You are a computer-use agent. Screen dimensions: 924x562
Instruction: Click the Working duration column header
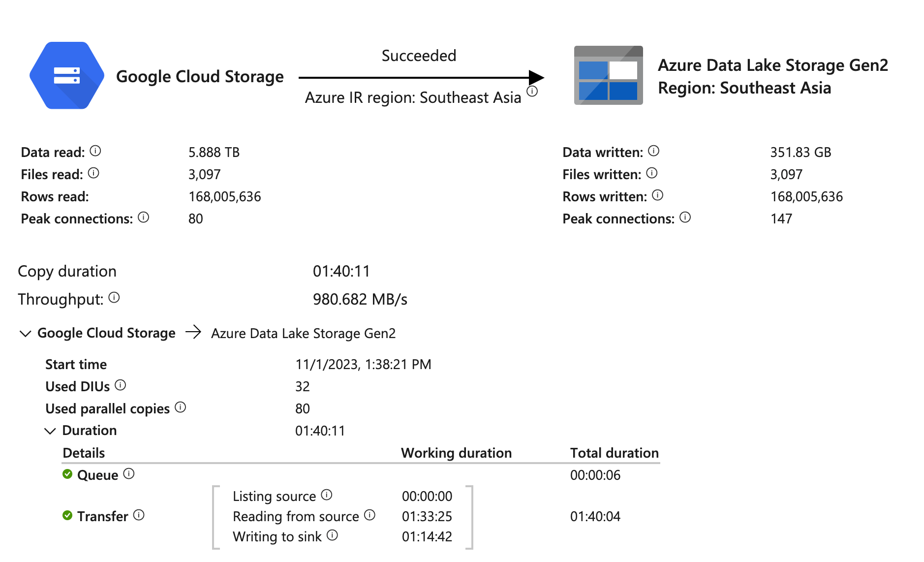click(457, 453)
